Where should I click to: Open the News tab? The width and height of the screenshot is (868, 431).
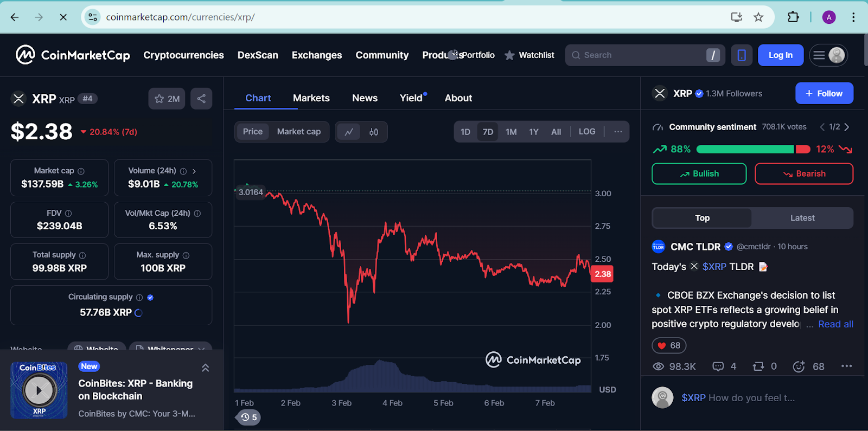click(x=365, y=98)
